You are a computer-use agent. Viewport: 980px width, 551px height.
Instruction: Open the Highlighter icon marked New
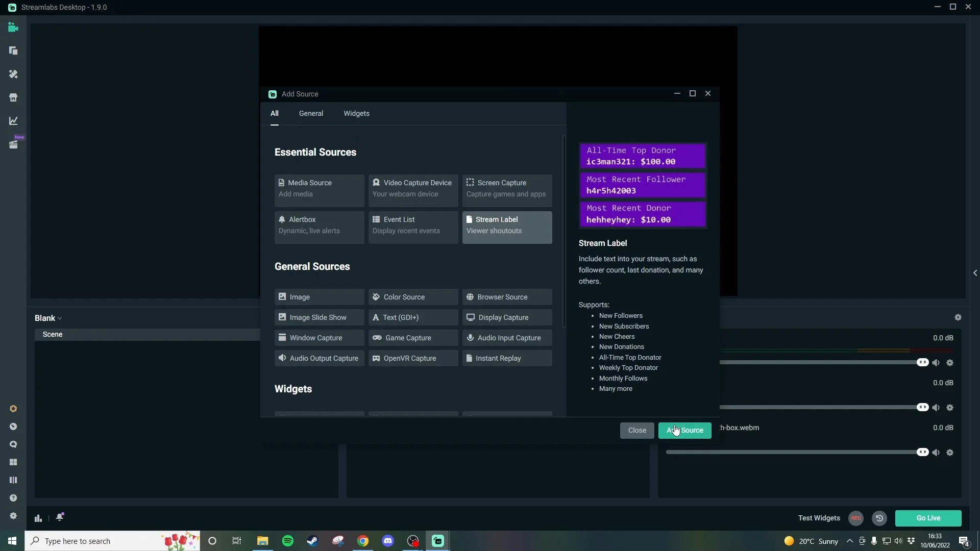coord(13,144)
